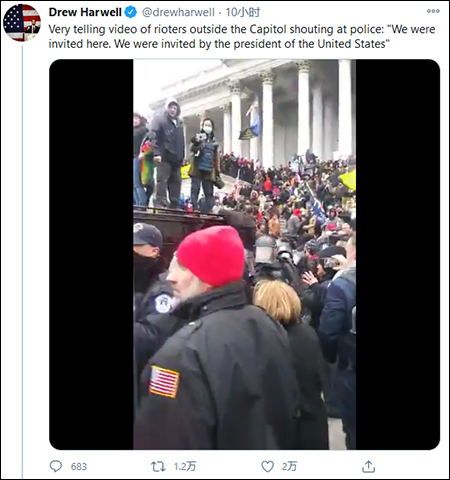Click the 1.2万 retweet count
Screen dimensions: 450x480
click(185, 466)
